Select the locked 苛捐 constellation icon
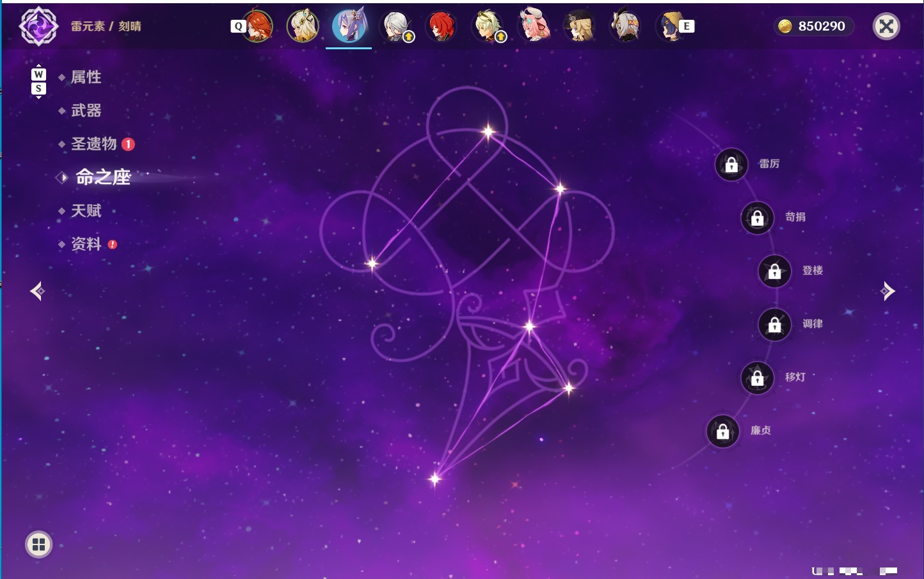 coord(758,218)
